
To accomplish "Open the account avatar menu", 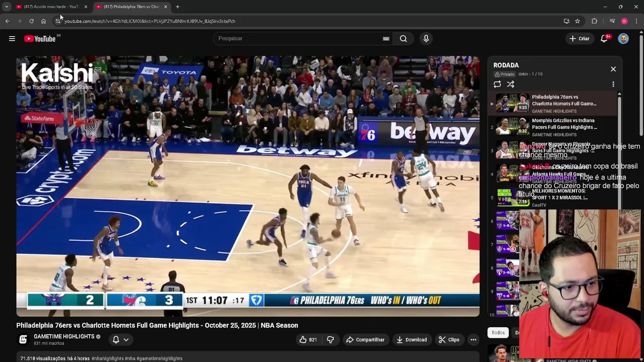I will (x=623, y=39).
